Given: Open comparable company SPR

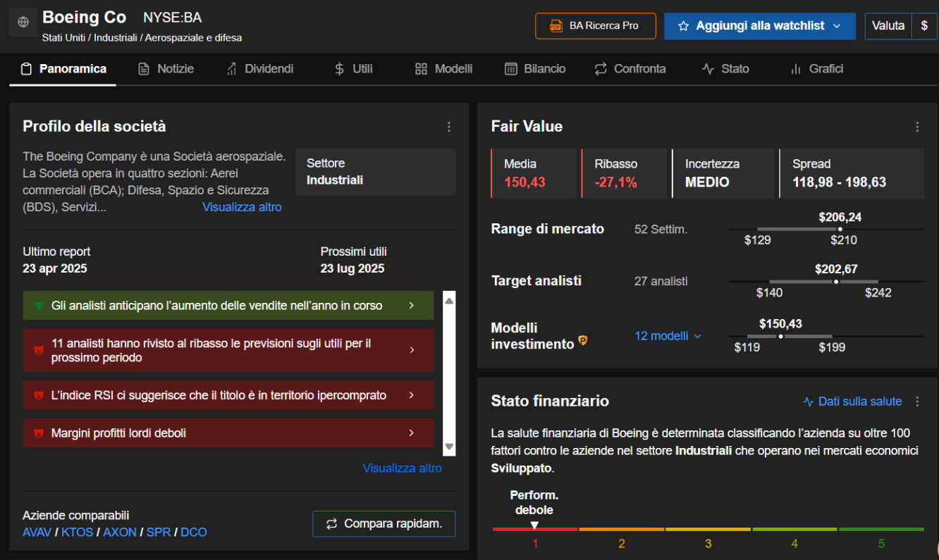Looking at the screenshot, I should (x=159, y=533).
